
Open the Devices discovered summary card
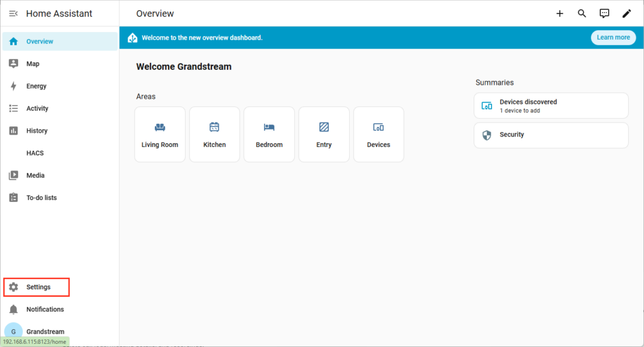tap(551, 106)
